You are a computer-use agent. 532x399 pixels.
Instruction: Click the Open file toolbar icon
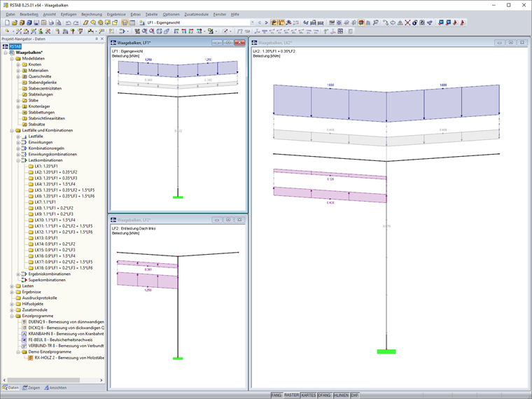pyautogui.click(x=15, y=22)
